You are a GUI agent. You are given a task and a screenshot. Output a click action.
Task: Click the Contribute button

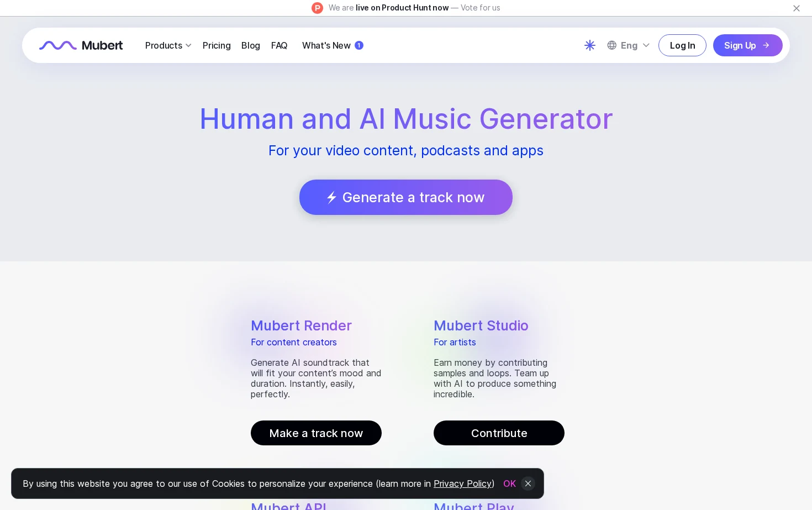pos(499,433)
